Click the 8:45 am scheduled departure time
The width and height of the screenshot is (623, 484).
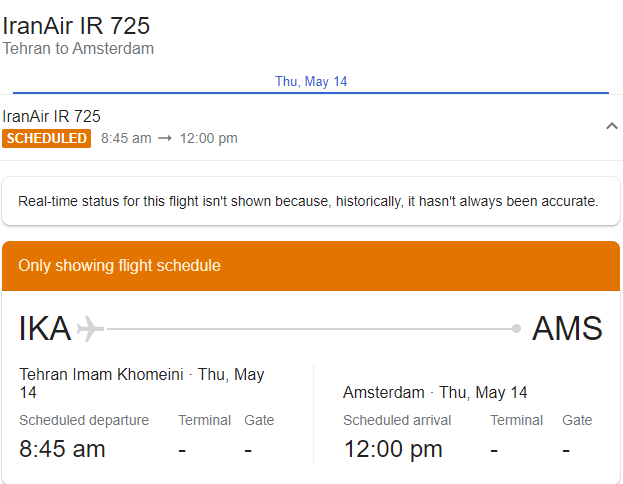pos(62,449)
